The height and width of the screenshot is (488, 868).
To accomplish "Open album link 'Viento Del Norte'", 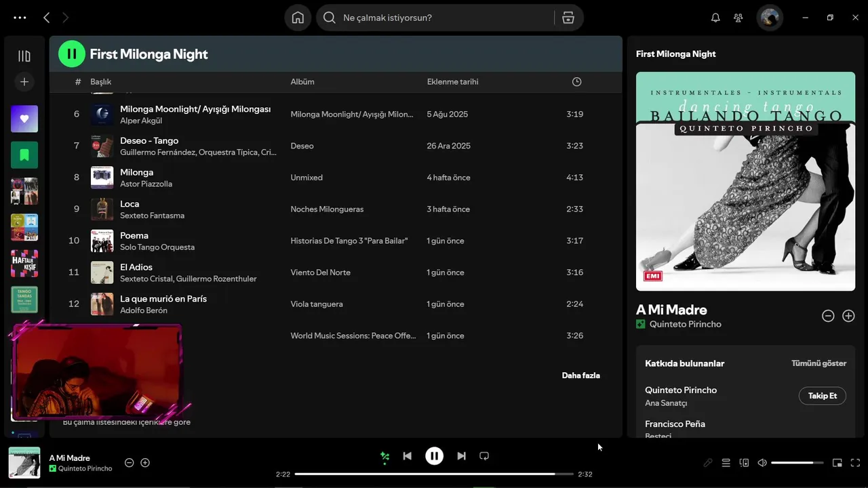I will point(321,272).
